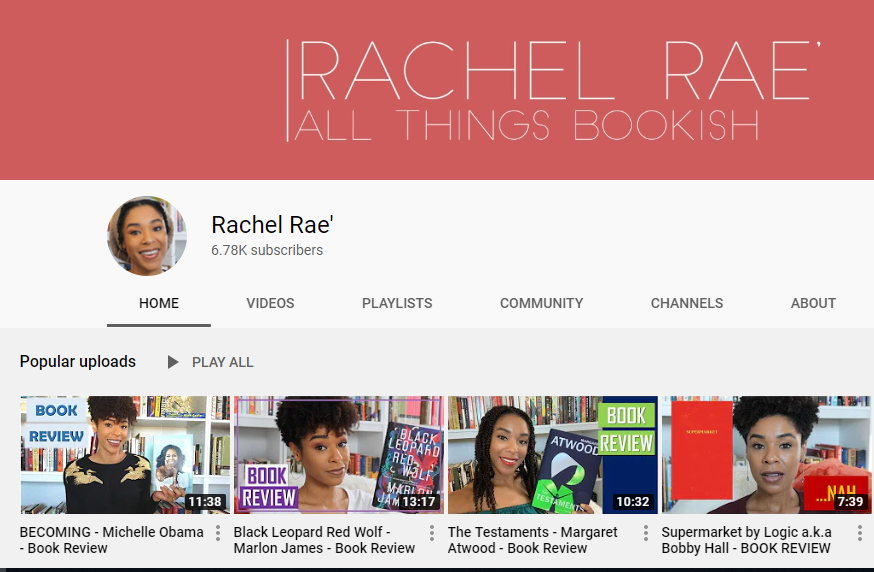Open options menu for Supermarket video

click(860, 533)
